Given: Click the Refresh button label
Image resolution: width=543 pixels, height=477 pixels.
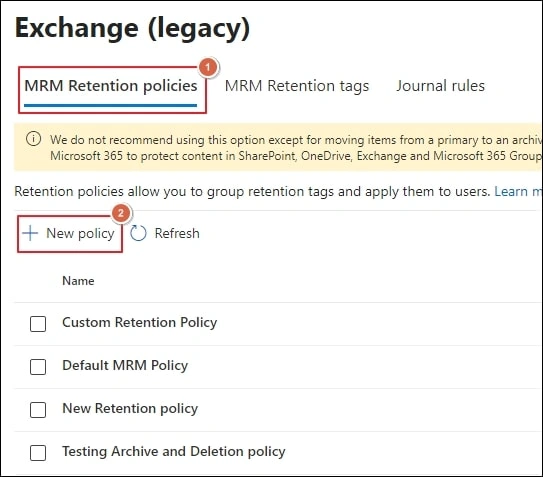Looking at the screenshot, I should pyautogui.click(x=177, y=233).
